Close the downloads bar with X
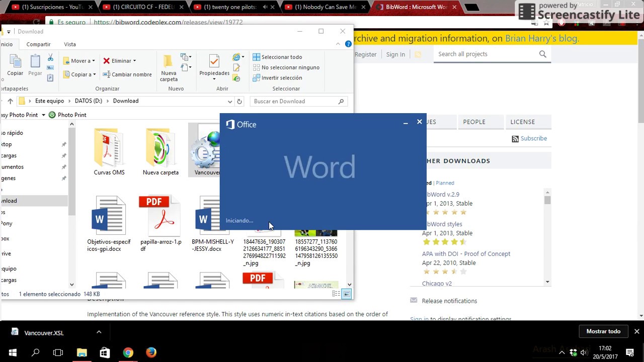 [x=636, y=331]
